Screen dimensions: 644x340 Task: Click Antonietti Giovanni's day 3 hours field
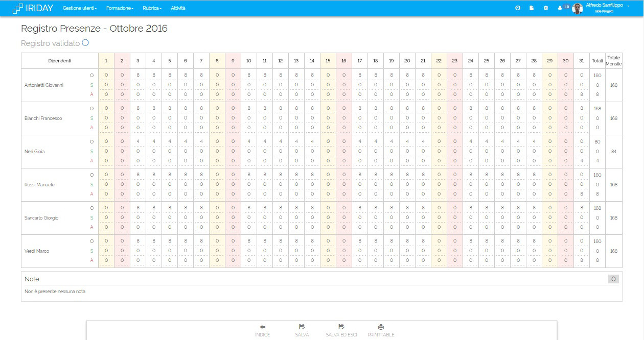(138, 76)
